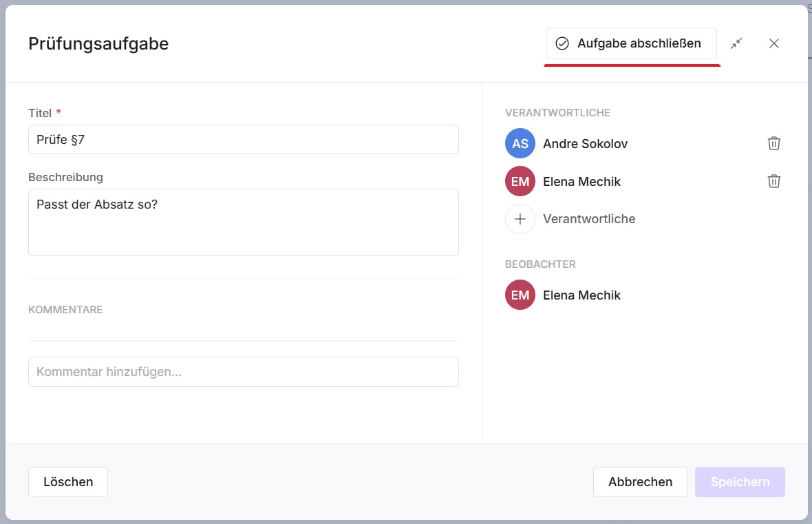Collapse the dialog with the shrink arrows icon
The height and width of the screenshot is (524, 812).
click(736, 43)
